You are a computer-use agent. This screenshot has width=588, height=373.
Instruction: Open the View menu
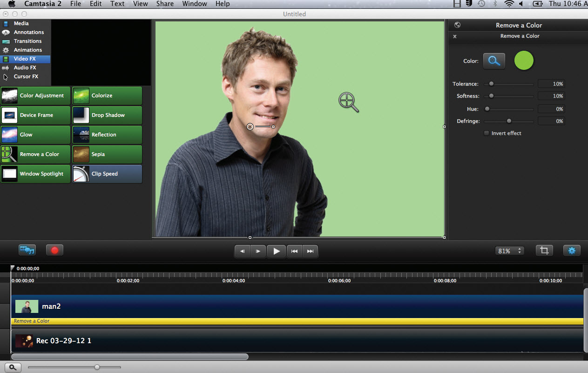[140, 4]
